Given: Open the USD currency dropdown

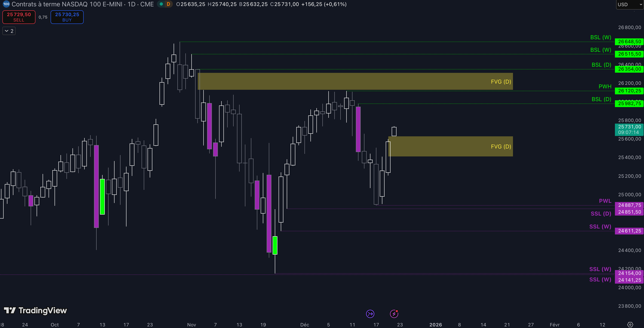Looking at the screenshot, I should (x=629, y=5).
